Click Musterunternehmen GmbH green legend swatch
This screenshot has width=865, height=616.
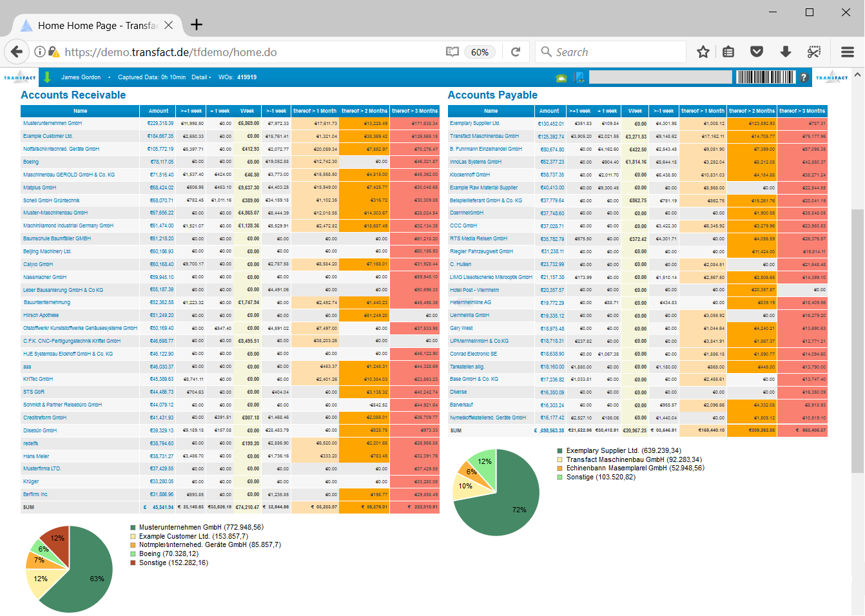click(133, 527)
